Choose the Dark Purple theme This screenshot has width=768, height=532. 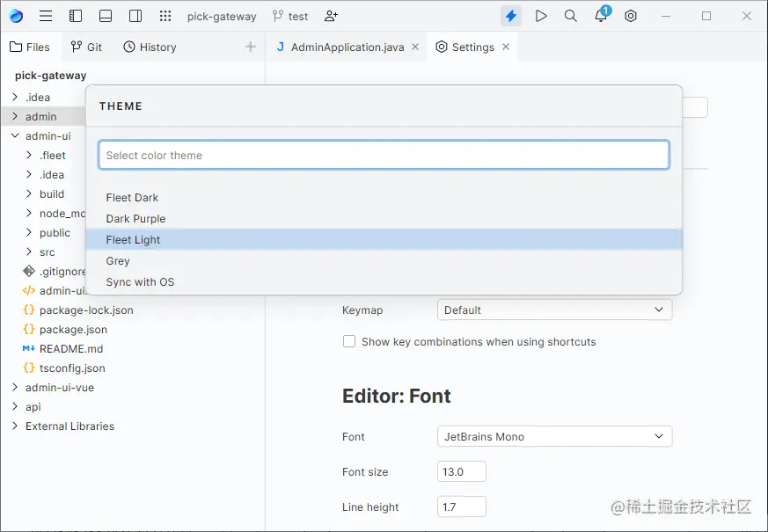(384, 218)
